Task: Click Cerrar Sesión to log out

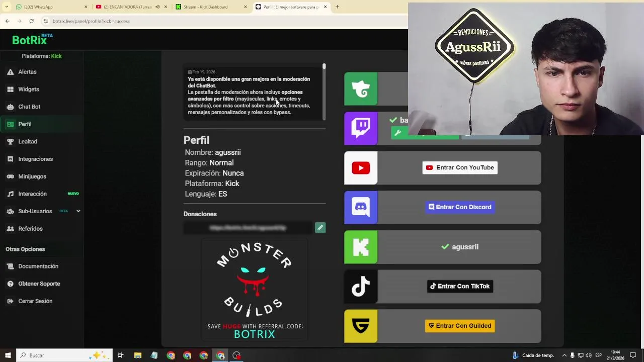Action: click(35, 301)
